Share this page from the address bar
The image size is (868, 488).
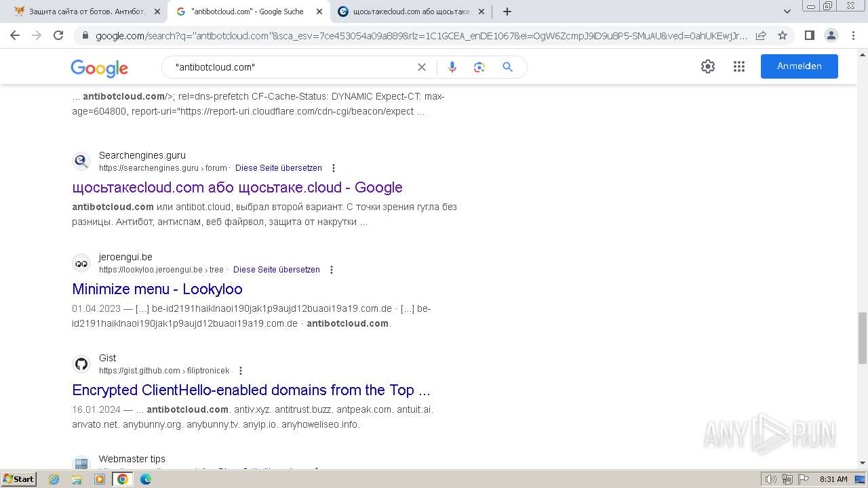click(761, 35)
